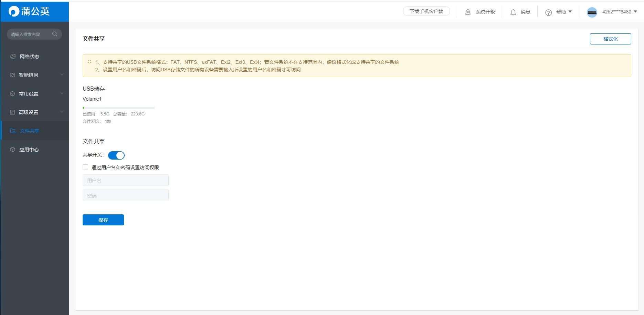Click the second notice line about username and password
Screen dimensions: 644x315
[x=198, y=70]
